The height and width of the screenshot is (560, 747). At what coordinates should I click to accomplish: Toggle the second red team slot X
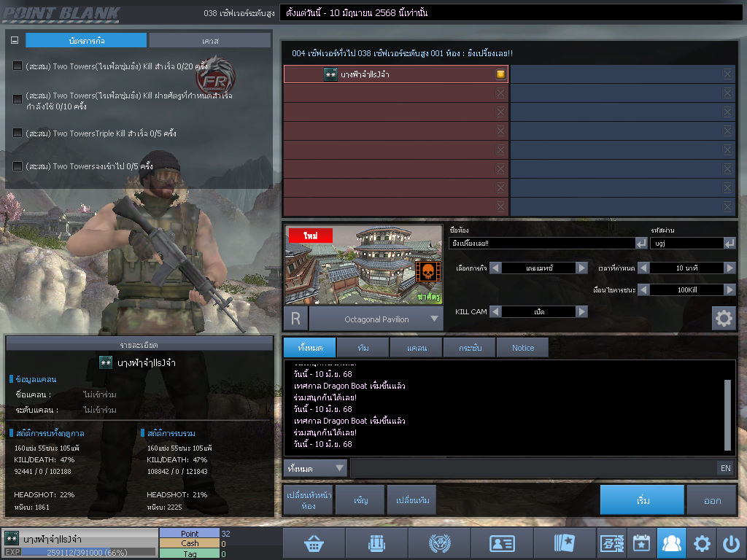500,93
